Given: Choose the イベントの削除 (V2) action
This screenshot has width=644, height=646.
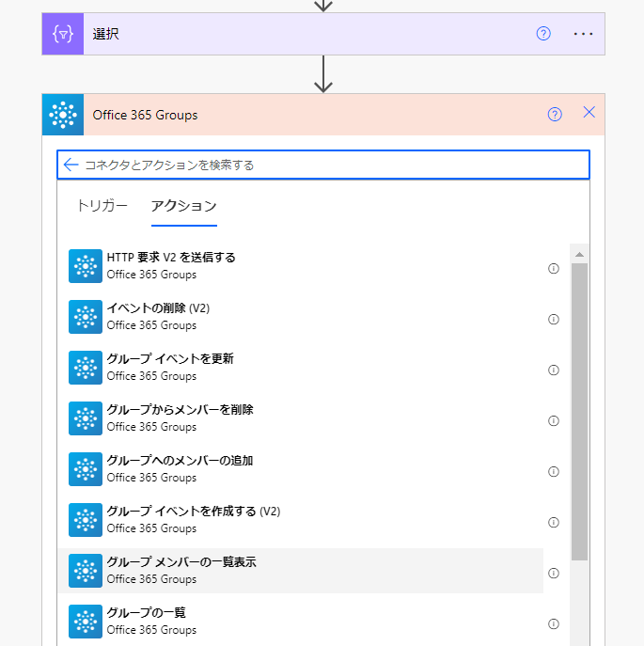Looking at the screenshot, I should point(301,317).
